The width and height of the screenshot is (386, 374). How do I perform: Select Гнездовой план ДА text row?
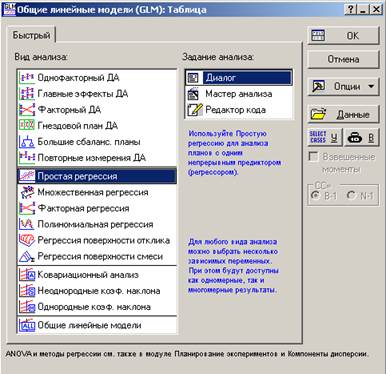tap(78, 126)
